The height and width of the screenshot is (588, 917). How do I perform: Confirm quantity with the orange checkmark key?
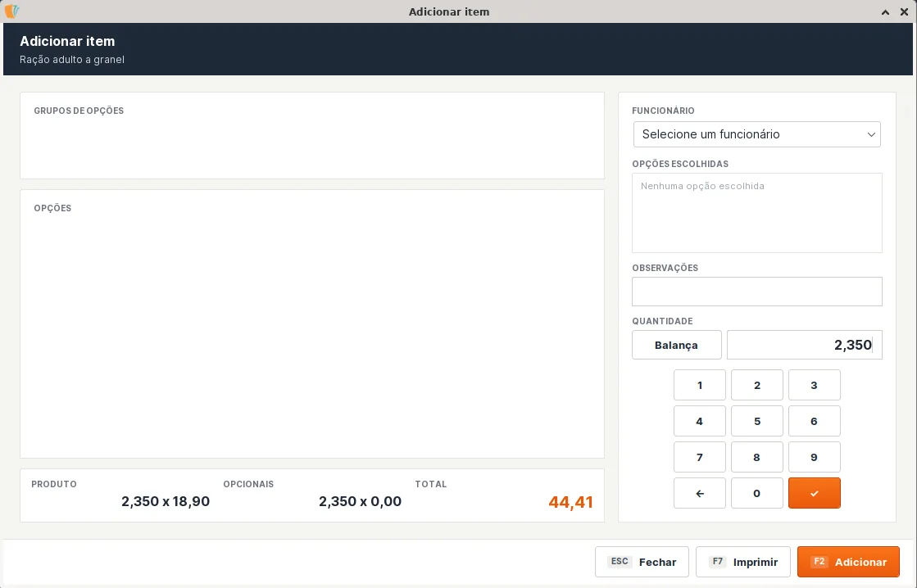[x=814, y=493]
